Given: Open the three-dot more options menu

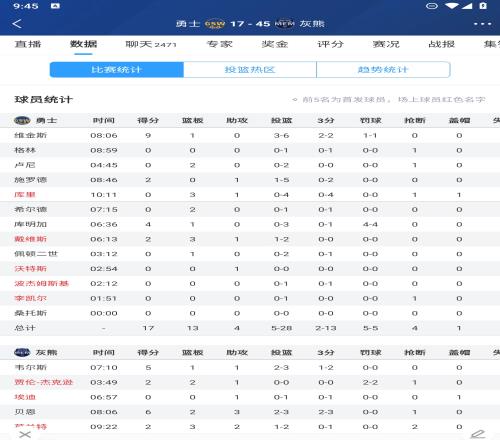Looking at the screenshot, I should pos(482,24).
